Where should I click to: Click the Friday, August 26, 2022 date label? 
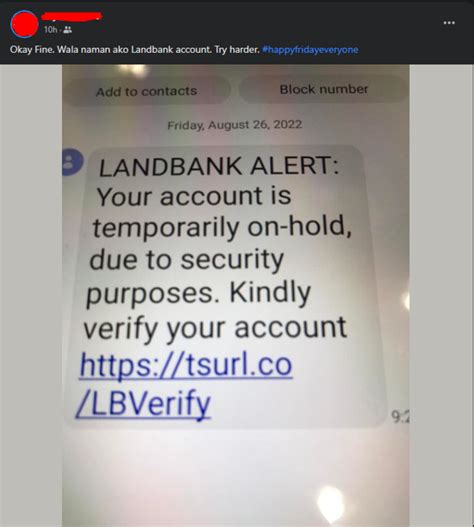235,125
